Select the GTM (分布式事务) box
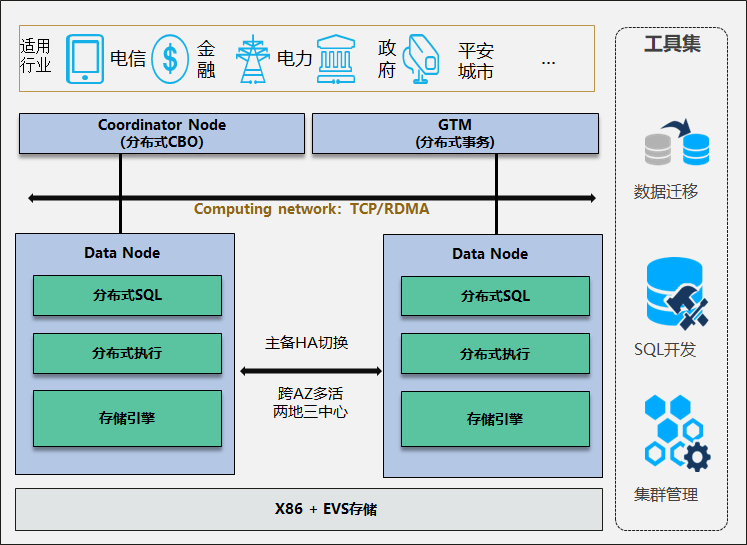This screenshot has height=545, width=747. click(x=455, y=133)
